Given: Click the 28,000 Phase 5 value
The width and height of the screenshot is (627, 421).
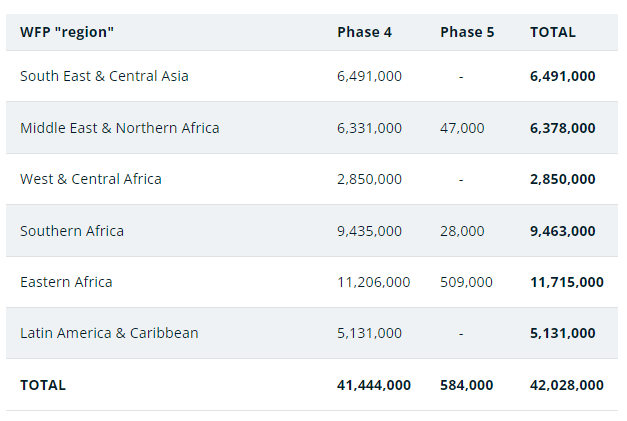Looking at the screenshot, I should [462, 231].
